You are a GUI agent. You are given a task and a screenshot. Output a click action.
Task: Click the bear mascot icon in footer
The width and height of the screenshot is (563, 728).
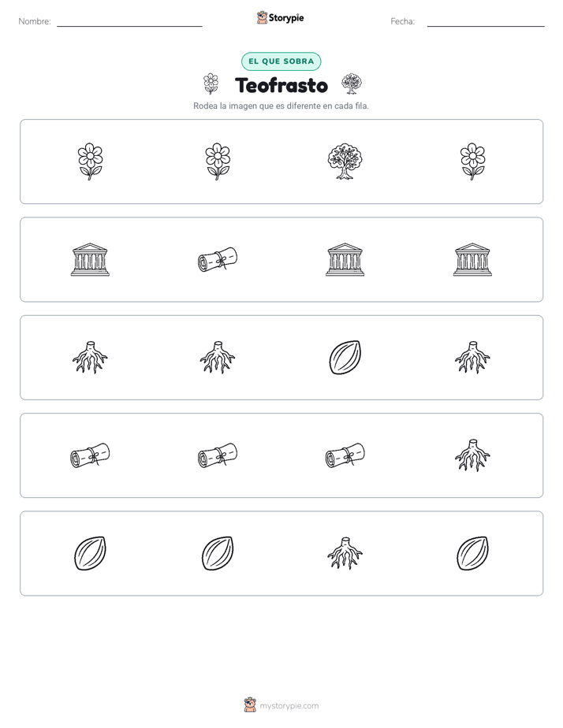click(250, 705)
